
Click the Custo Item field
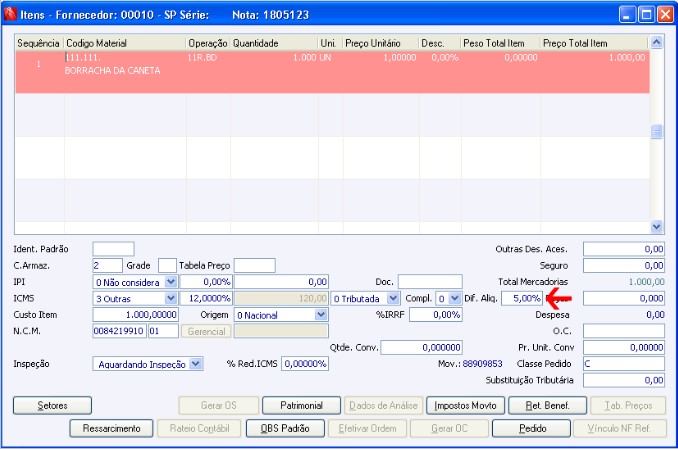coord(135,315)
